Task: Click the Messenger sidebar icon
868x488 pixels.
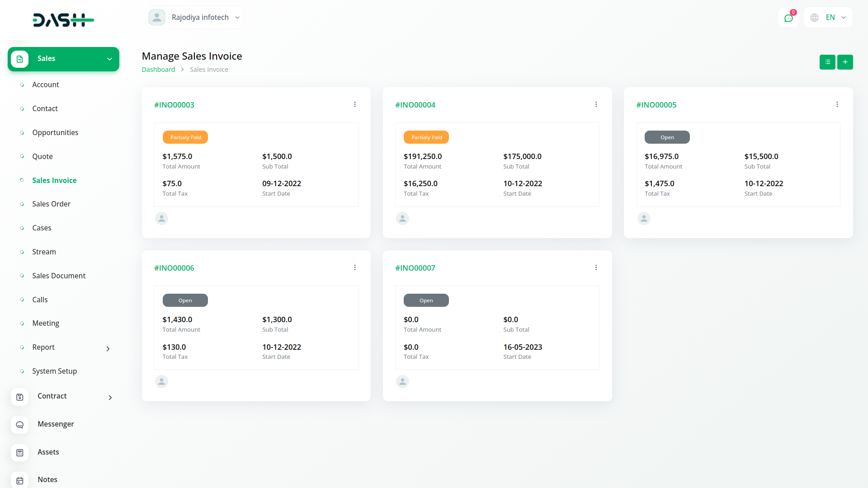Action: 20,425
